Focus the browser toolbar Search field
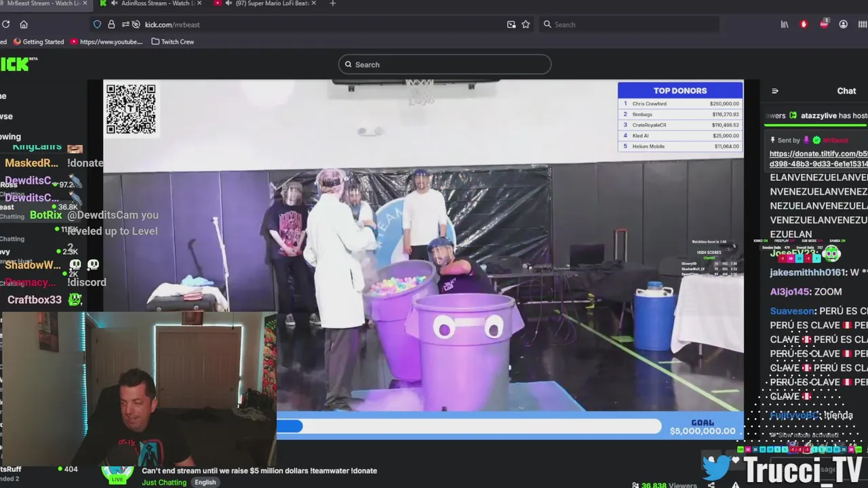868x488 pixels. [629, 24]
